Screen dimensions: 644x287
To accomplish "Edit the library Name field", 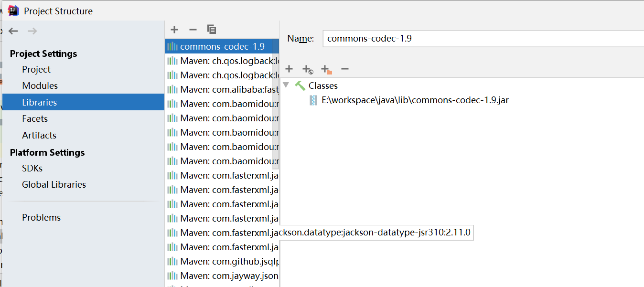I will [x=430, y=38].
